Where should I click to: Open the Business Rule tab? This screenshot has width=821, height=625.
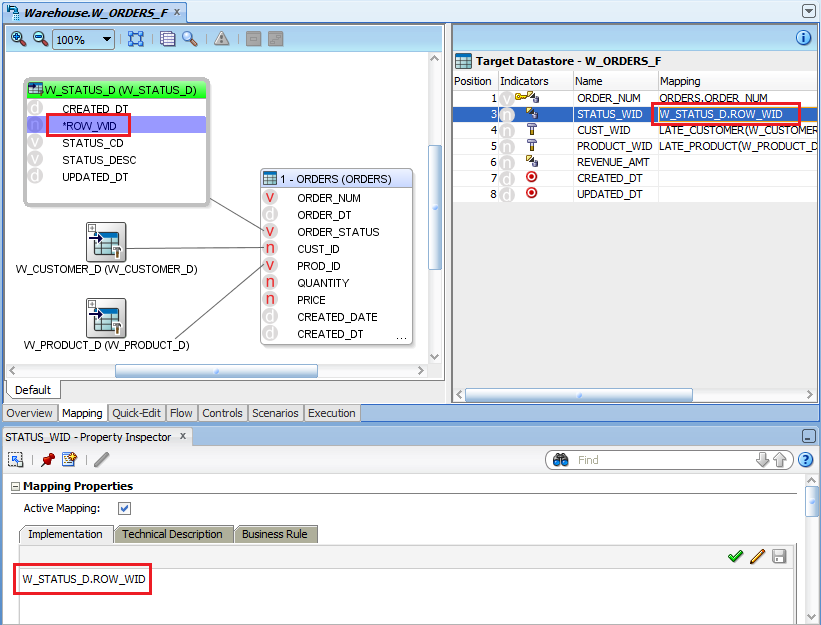(x=276, y=534)
